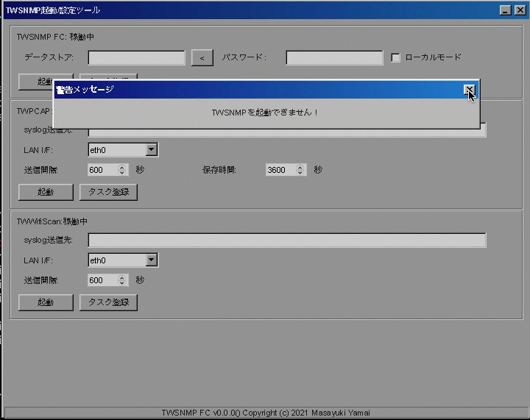Click the TWSNMP FC copyright status bar text
530x420 pixels.
266,413
